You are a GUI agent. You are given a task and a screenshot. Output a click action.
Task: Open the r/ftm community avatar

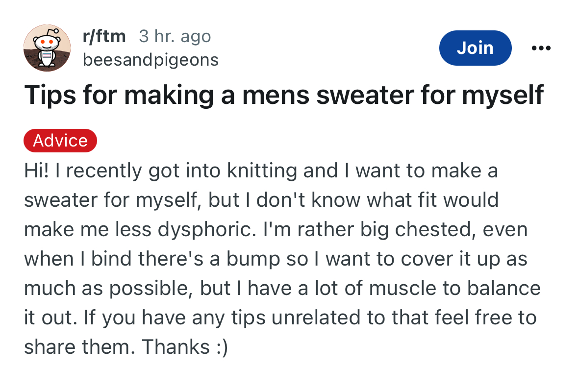click(47, 48)
